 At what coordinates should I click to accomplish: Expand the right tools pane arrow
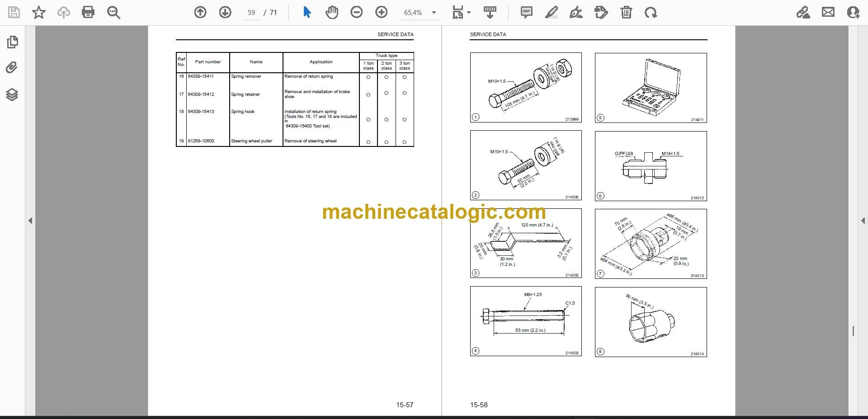(x=863, y=221)
